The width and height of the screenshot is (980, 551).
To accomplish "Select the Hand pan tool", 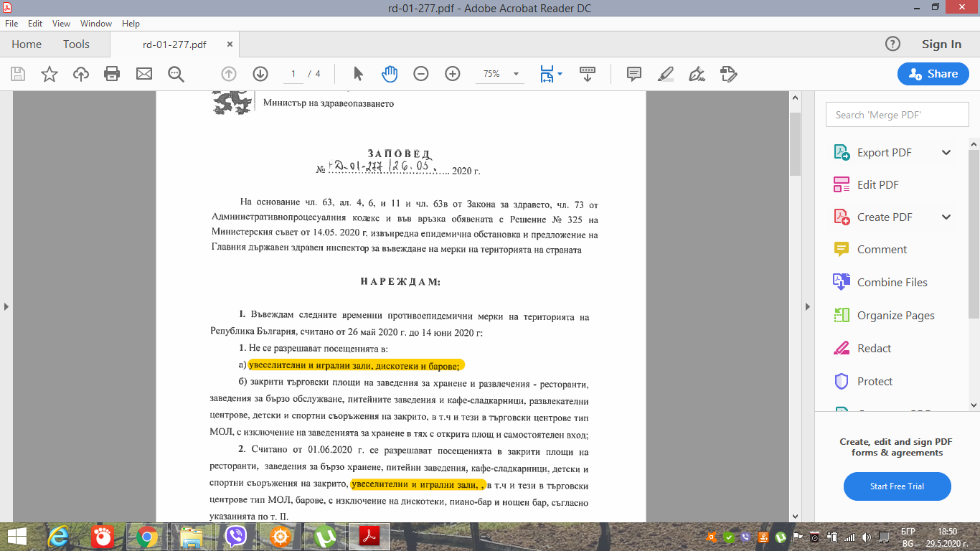I will (x=390, y=74).
